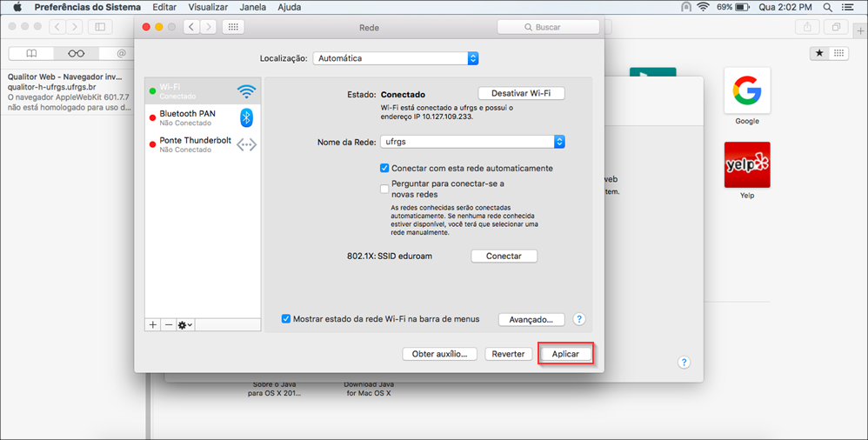Select Wi-Fi service in list

203,91
